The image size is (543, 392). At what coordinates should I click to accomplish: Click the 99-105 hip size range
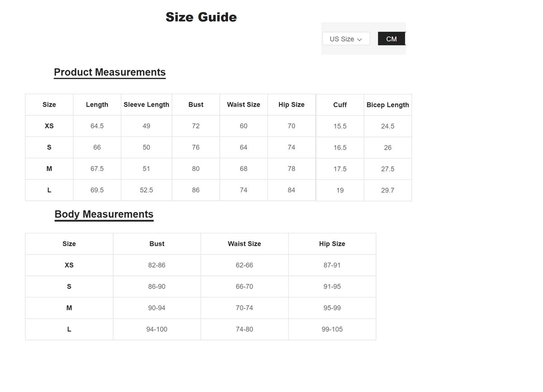332,329
